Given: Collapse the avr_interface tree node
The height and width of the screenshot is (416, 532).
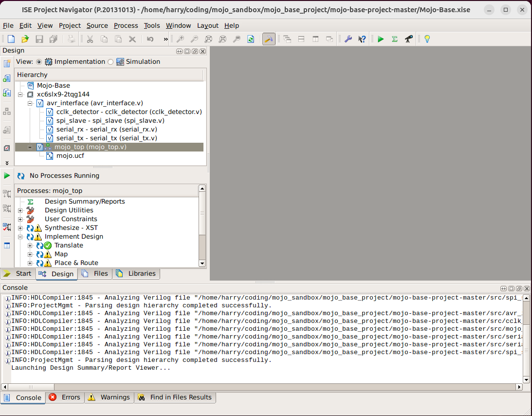Looking at the screenshot, I should (x=30, y=103).
